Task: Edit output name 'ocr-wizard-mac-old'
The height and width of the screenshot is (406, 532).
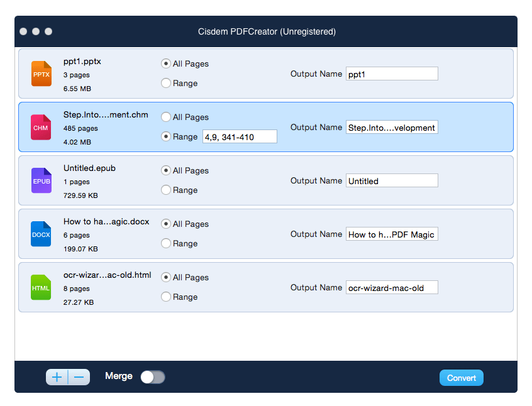Action: pyautogui.click(x=392, y=288)
